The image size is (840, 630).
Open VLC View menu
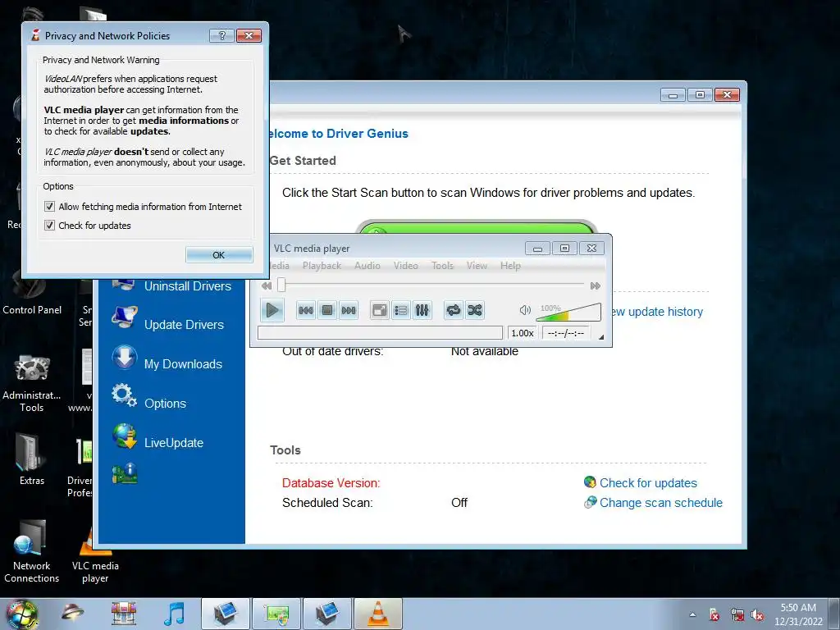point(477,265)
